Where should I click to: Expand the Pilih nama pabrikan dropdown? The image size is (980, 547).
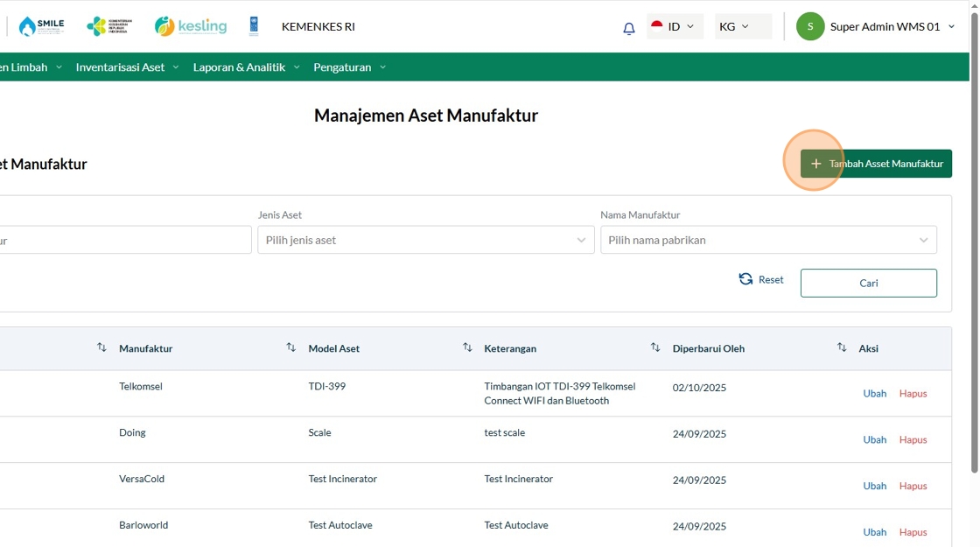[x=767, y=240]
